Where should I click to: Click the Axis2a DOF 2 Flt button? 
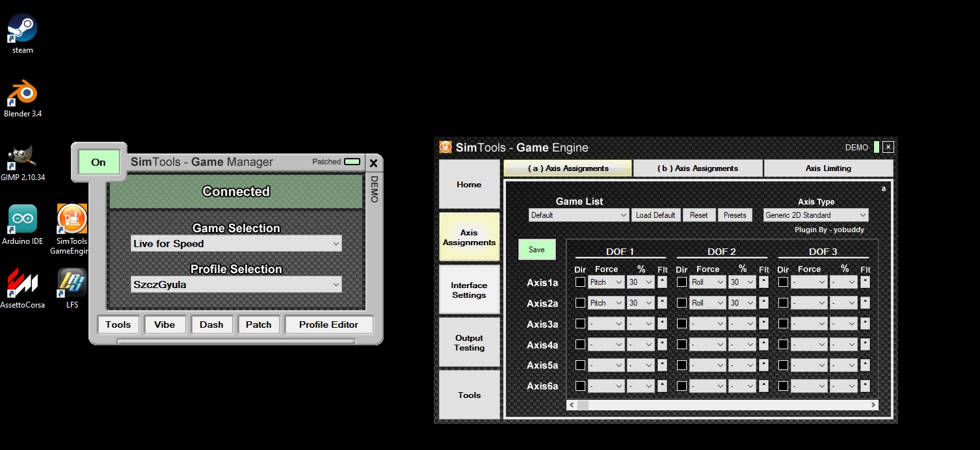tap(763, 303)
